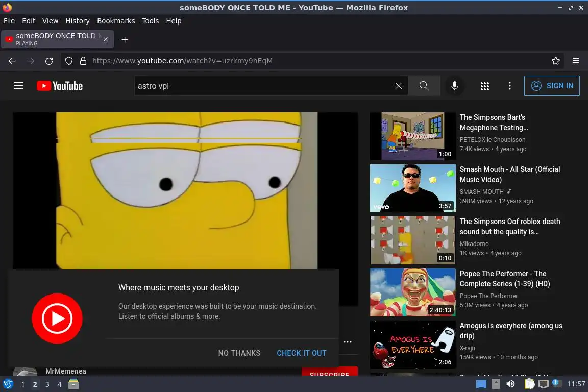Image resolution: width=588 pixels, height=392 pixels.
Task: Switch to workspace 4
Action: [60, 384]
